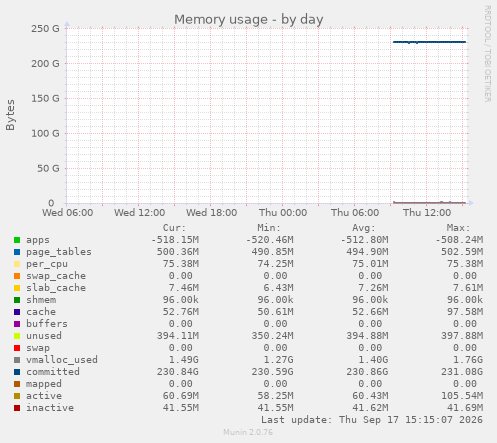Click the apps legend label
This screenshot has width=497, height=443.
coord(38,240)
